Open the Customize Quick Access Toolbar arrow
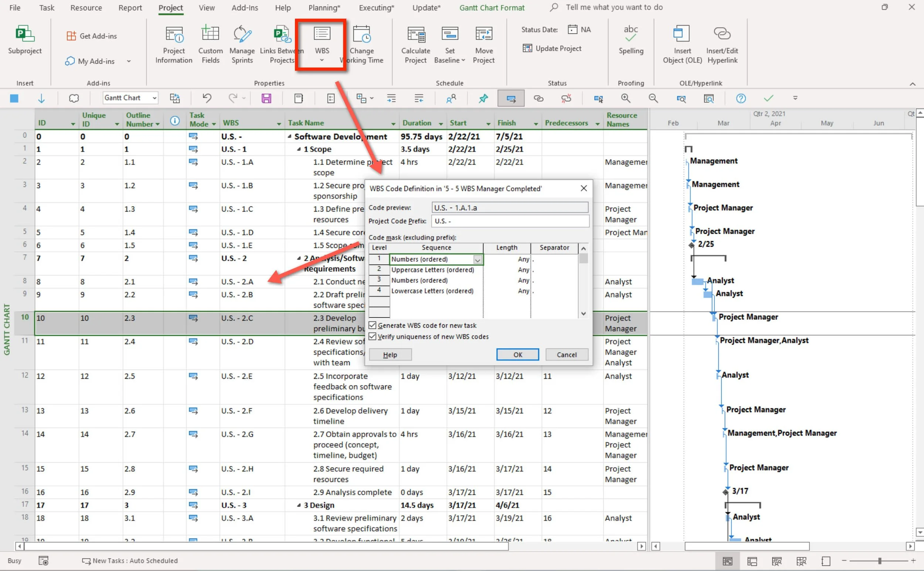This screenshot has width=924, height=571. [795, 98]
